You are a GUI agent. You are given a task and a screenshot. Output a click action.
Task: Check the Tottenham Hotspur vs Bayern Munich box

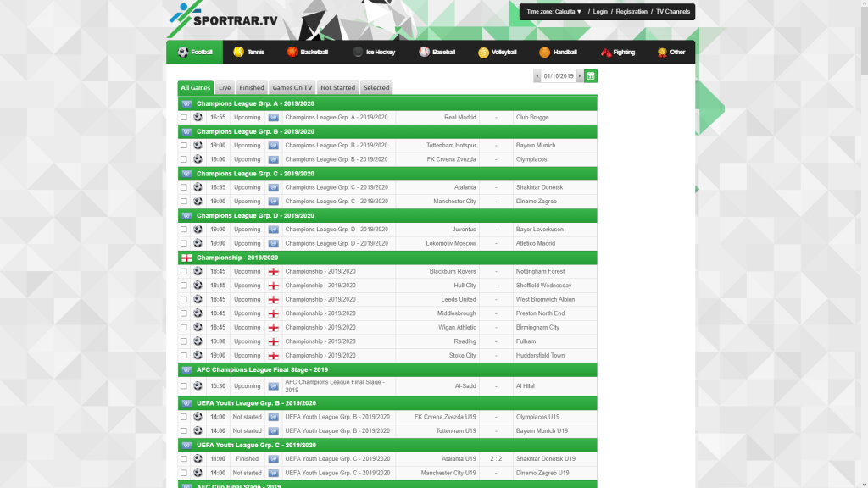click(184, 146)
